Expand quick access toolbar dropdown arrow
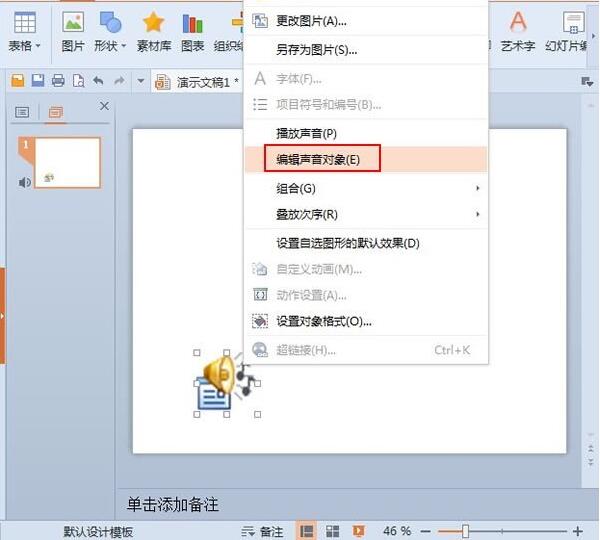The image size is (600, 540). 141,81
